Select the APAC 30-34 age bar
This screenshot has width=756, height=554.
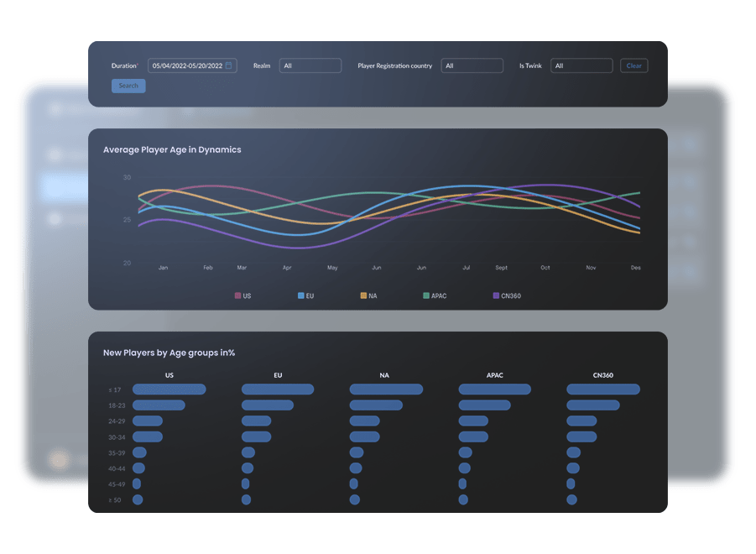point(473,436)
